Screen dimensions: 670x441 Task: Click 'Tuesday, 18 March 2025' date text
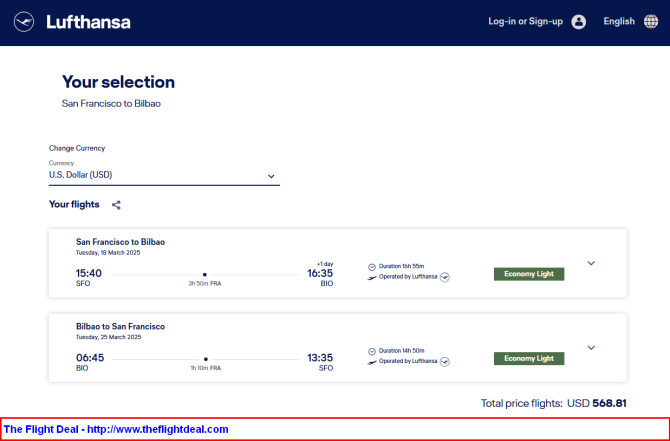tap(108, 253)
